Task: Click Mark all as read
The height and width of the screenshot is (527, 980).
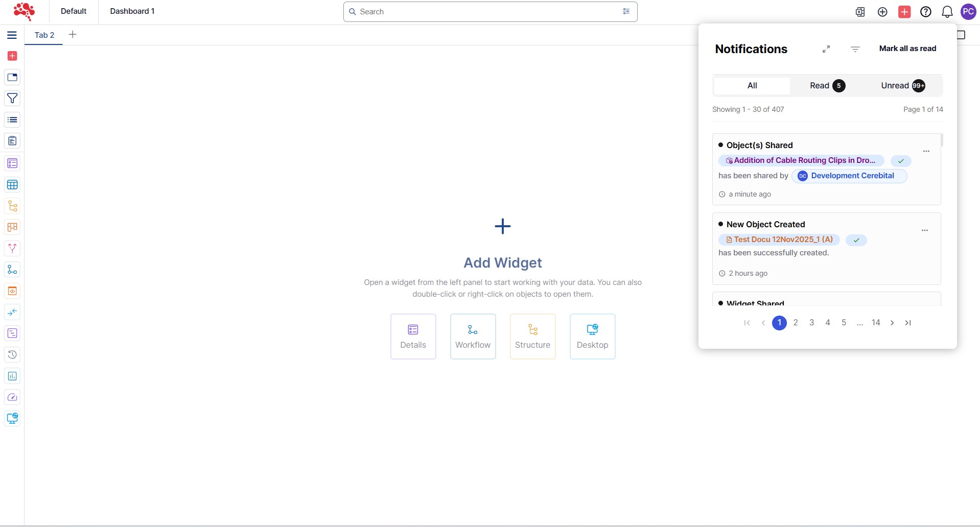Action: click(x=907, y=49)
